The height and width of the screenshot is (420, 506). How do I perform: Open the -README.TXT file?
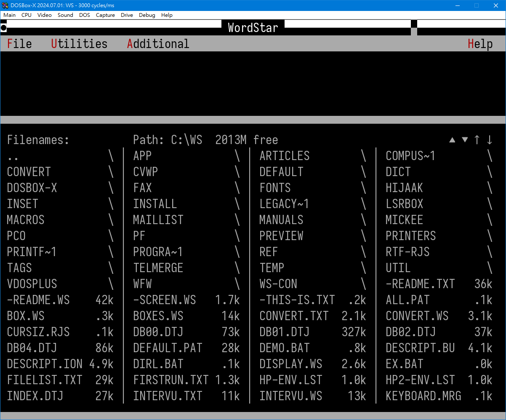420,284
